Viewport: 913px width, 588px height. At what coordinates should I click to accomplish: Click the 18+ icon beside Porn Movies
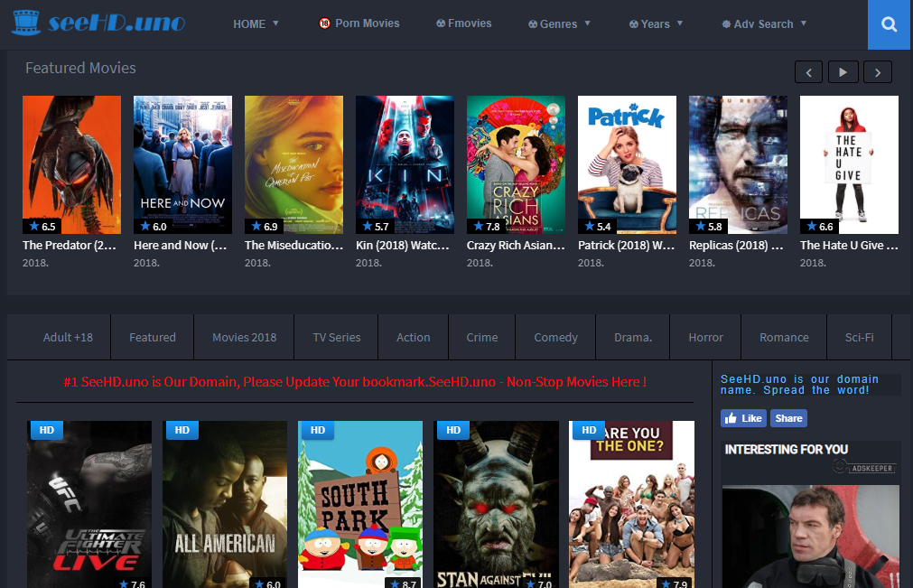[x=324, y=23]
